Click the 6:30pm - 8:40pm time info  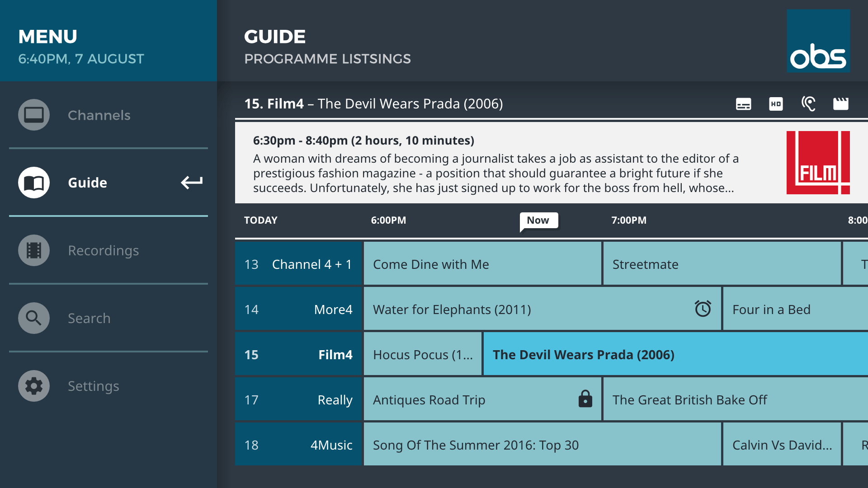363,141
